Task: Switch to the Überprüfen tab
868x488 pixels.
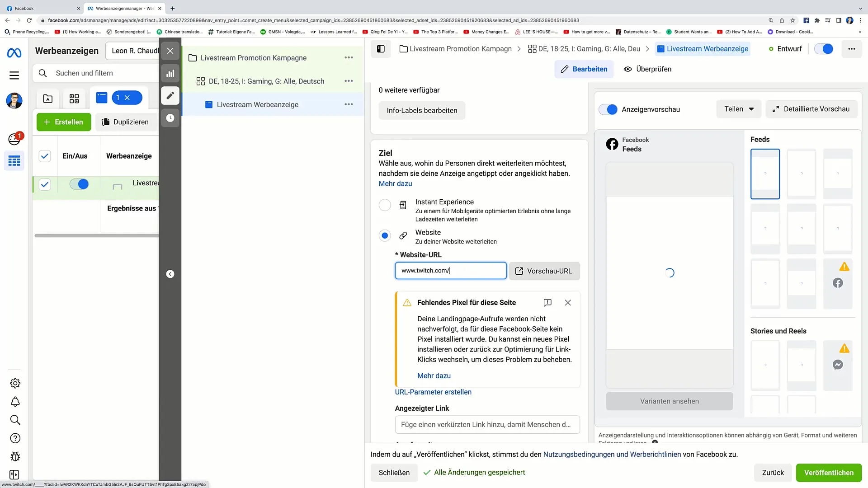Action: click(x=647, y=69)
